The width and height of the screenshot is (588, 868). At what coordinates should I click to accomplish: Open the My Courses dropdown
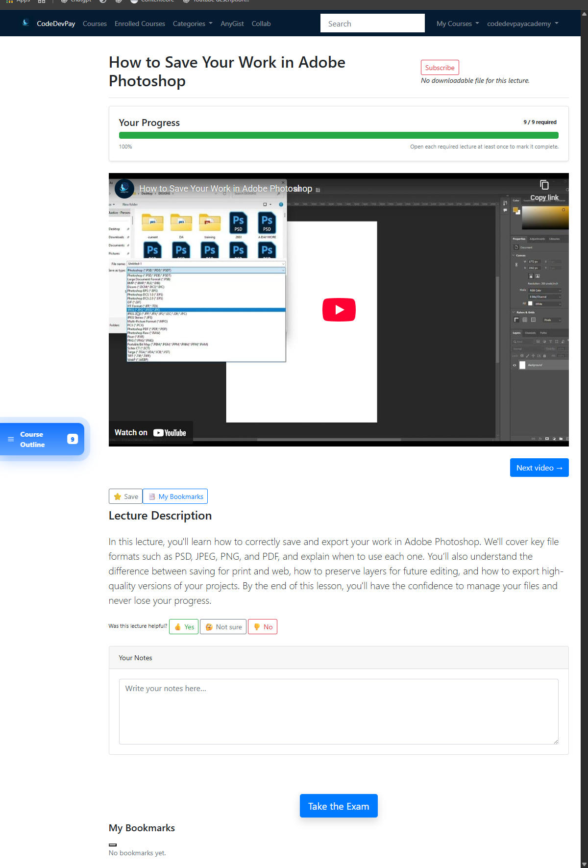pyautogui.click(x=458, y=24)
